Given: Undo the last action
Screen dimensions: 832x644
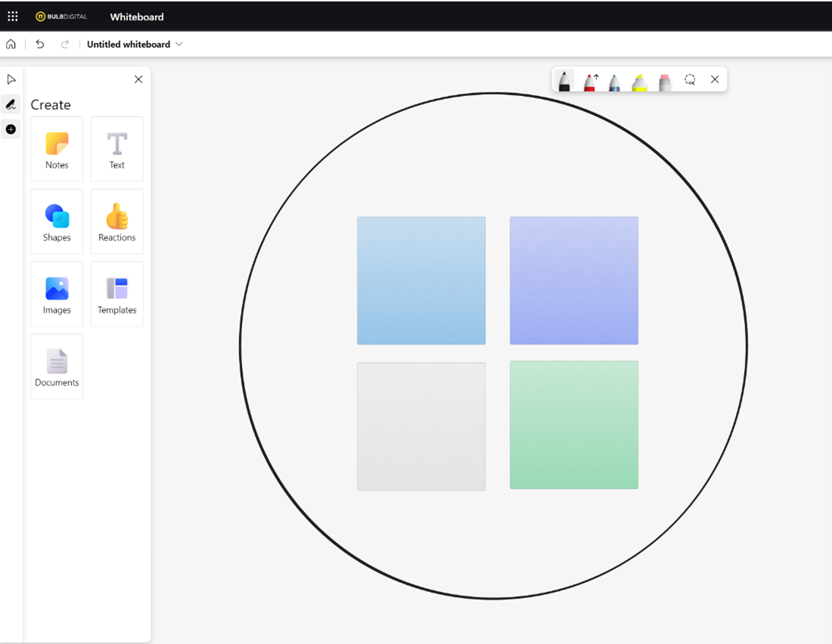Looking at the screenshot, I should [x=40, y=45].
